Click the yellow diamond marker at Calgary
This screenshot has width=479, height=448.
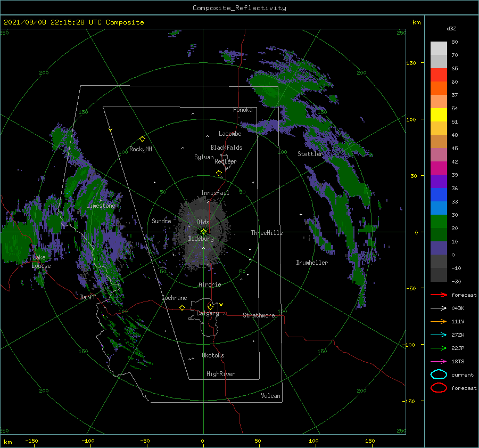click(210, 307)
